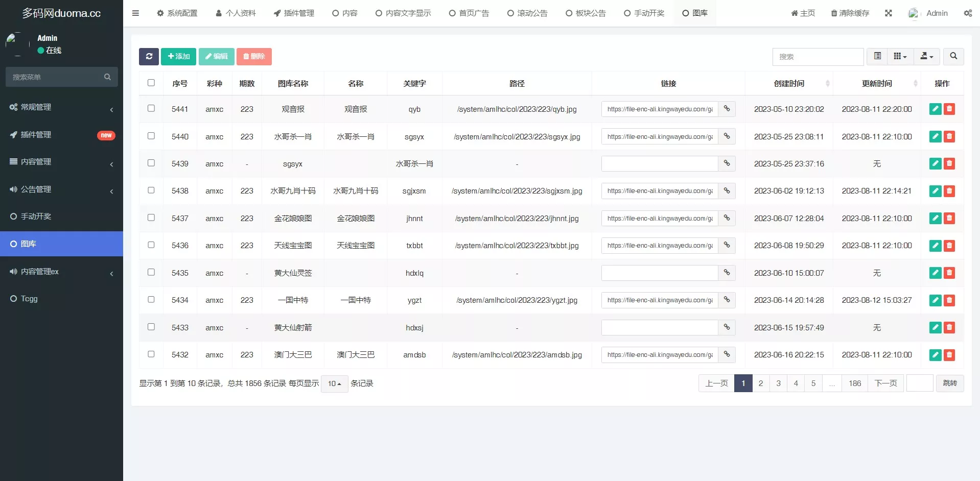The height and width of the screenshot is (481, 980).
Task: Click the 添加 button to add a record
Action: (x=178, y=57)
